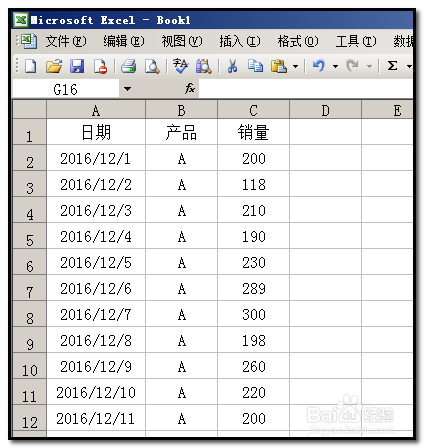Click the Redo arrow icon
Screen dimensions: 424x448
tap(353, 66)
